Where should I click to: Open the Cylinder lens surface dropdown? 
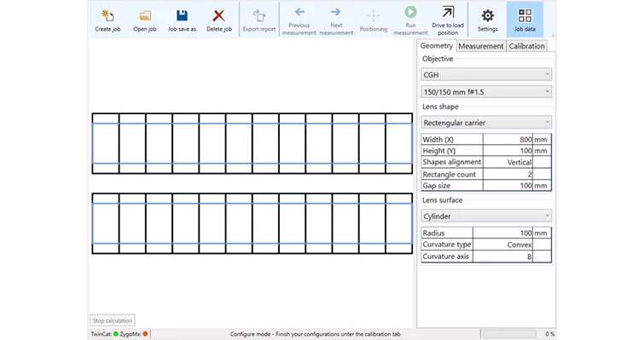tap(486, 216)
